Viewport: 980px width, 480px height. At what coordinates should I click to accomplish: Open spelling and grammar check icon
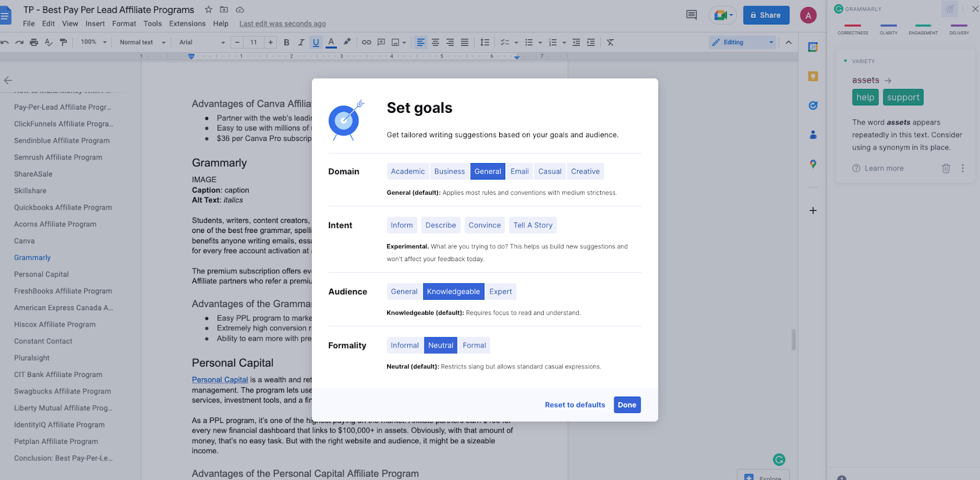point(48,42)
